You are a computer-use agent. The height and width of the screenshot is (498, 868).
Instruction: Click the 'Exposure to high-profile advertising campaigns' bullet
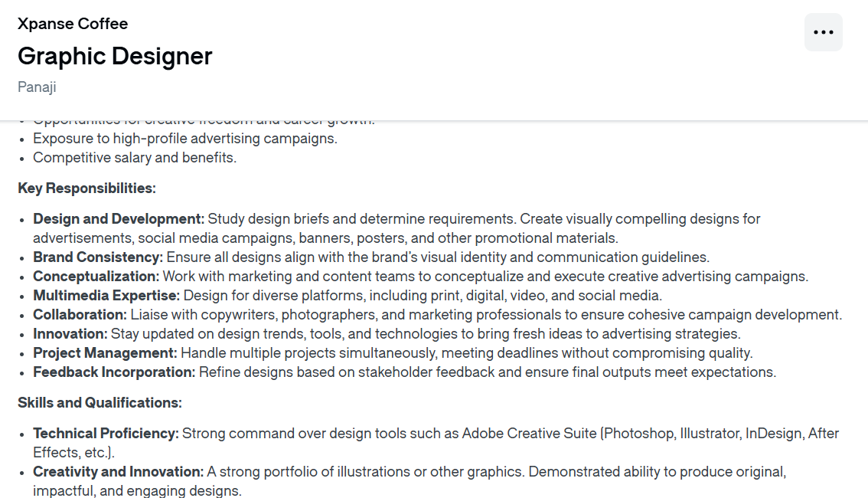(185, 139)
